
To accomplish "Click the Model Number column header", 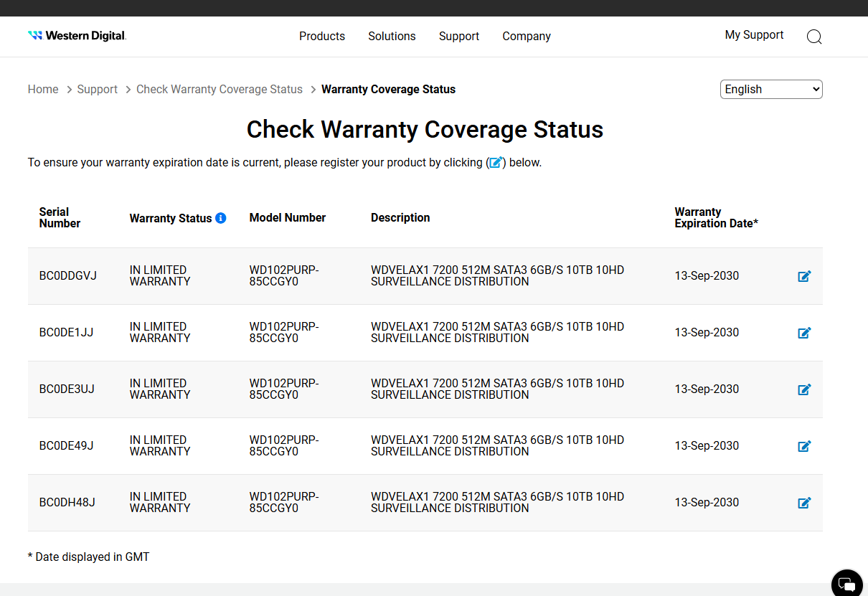I will tap(288, 217).
